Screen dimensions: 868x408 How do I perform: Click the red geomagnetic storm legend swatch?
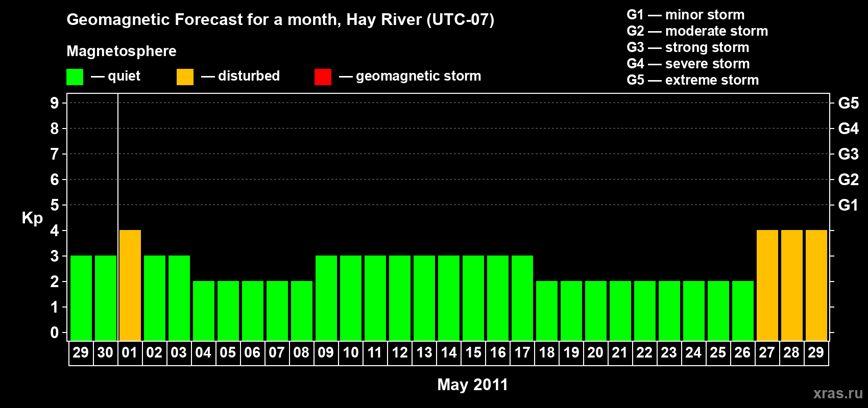point(323,77)
